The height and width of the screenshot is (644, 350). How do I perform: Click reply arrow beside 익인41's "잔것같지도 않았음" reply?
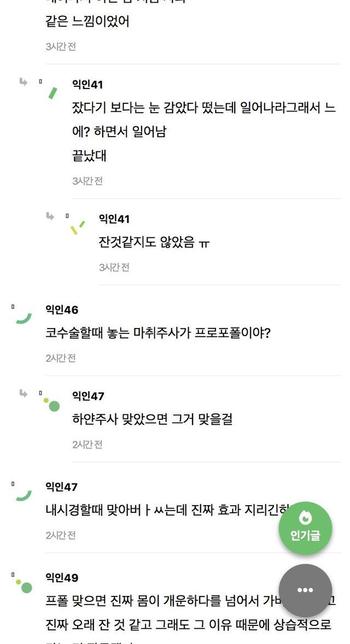coord(50,216)
